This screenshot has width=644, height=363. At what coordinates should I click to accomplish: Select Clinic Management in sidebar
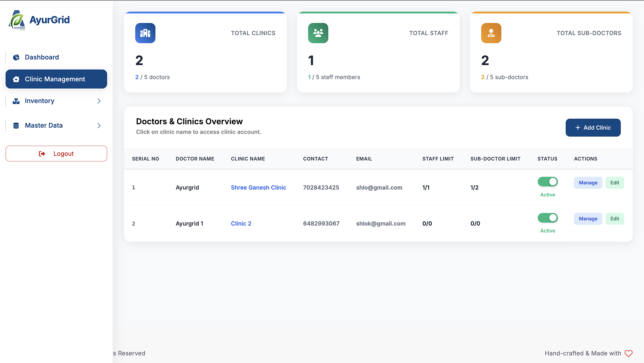pyautogui.click(x=56, y=79)
